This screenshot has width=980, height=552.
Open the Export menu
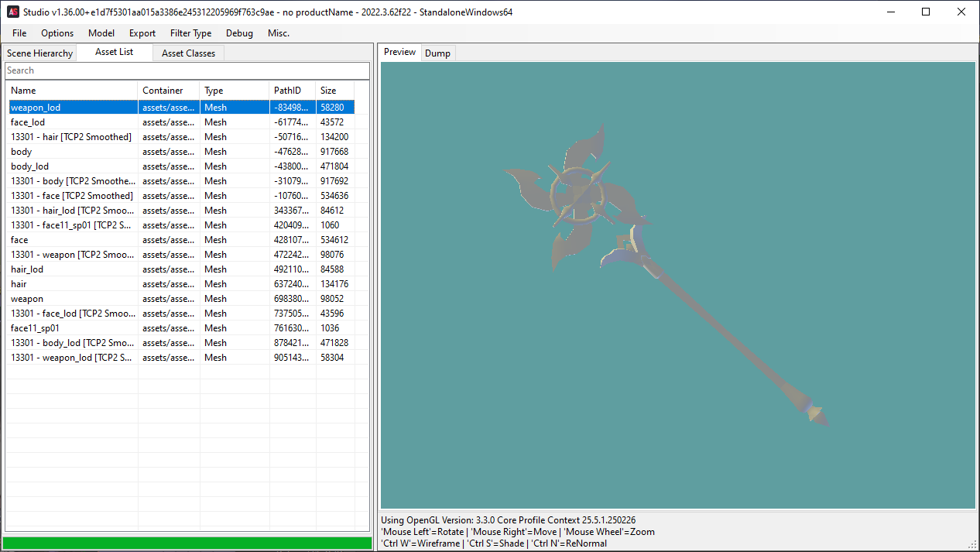(x=142, y=33)
